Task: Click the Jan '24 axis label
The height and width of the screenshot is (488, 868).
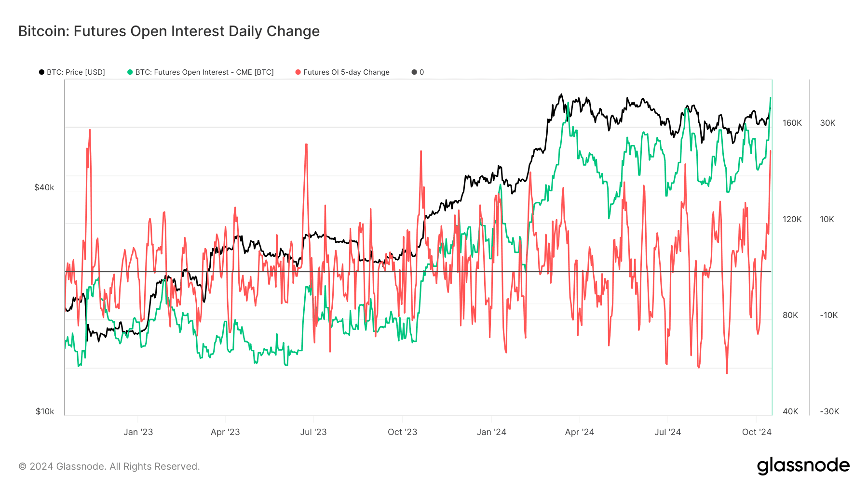Action: point(491,432)
